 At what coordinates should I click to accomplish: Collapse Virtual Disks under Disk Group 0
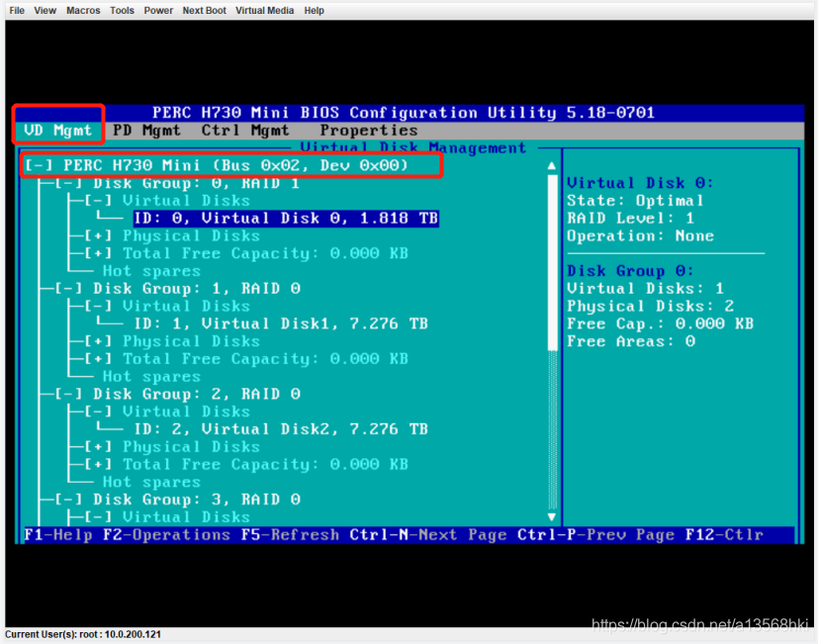(98, 201)
